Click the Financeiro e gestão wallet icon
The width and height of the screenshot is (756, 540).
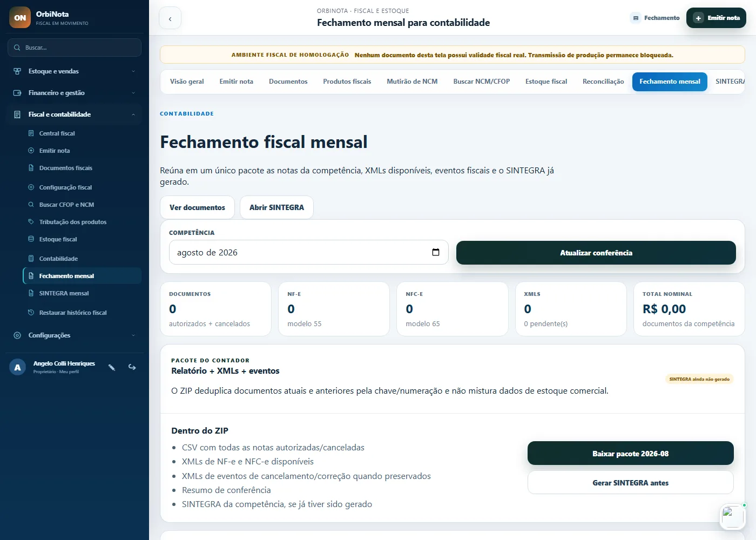17,93
